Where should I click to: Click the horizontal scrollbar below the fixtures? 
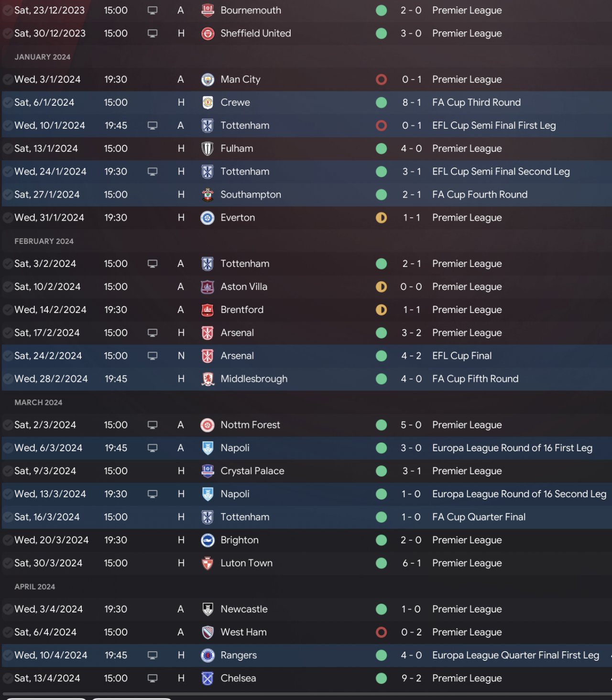(306, 694)
